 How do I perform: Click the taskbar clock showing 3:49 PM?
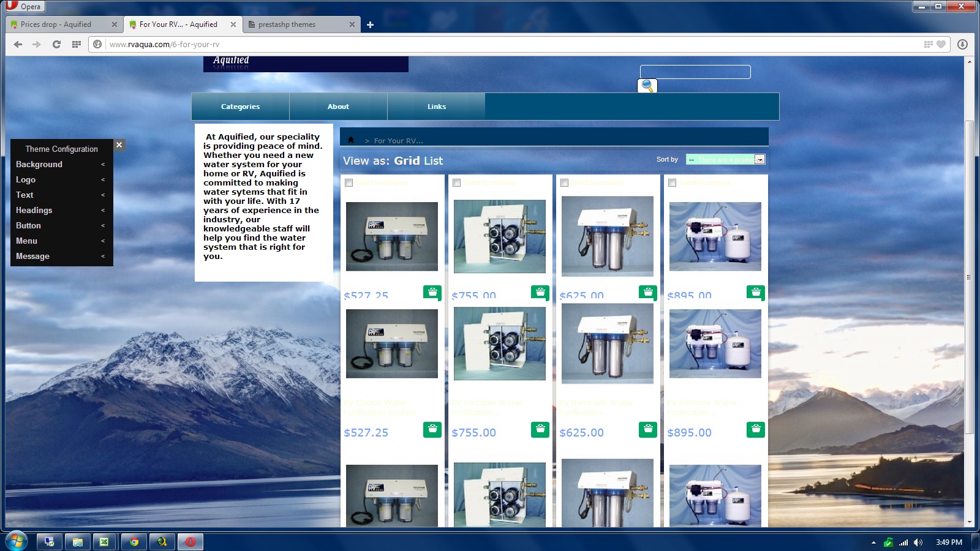(x=949, y=542)
